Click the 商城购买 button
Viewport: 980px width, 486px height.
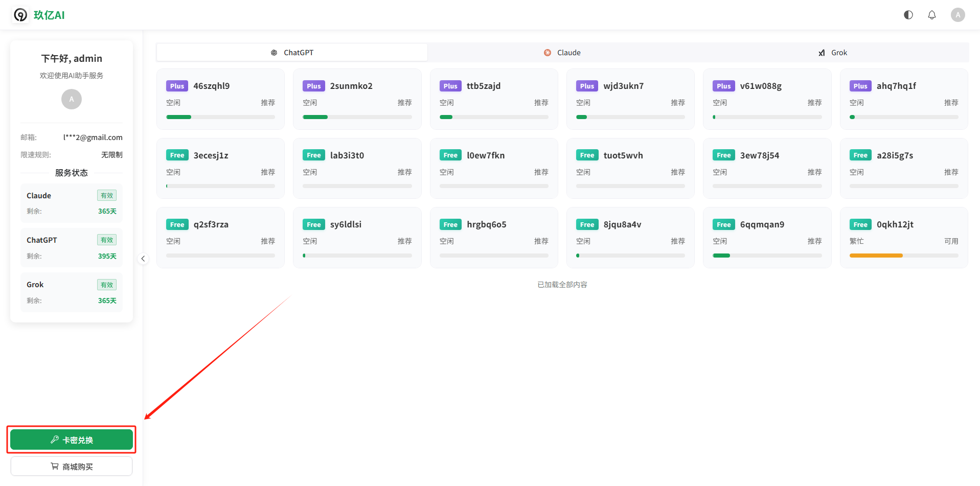(x=72, y=466)
